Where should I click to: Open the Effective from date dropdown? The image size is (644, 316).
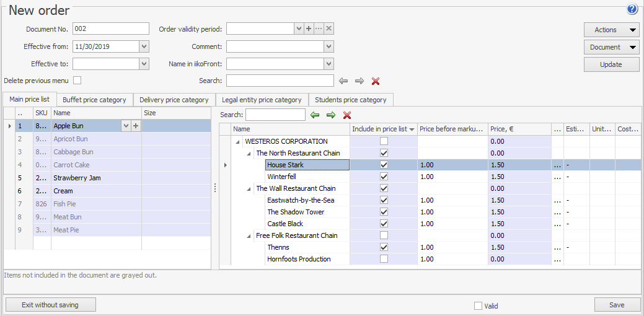(144, 46)
